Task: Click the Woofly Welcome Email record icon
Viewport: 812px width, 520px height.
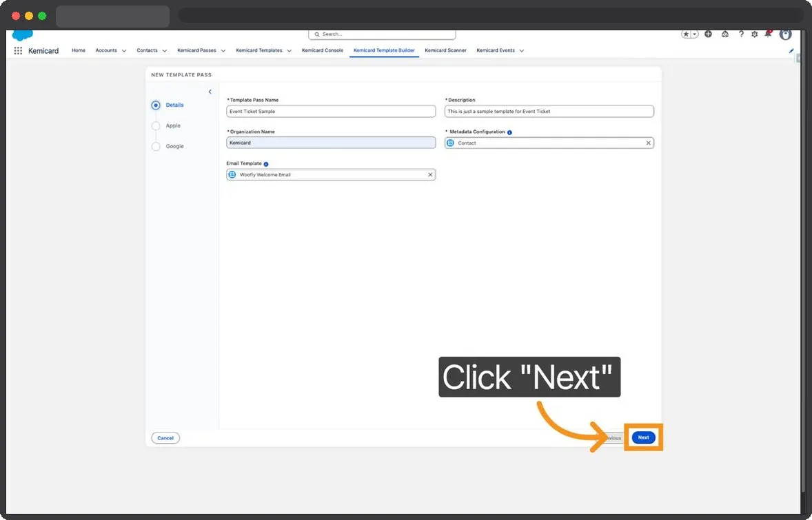Action: tap(232, 175)
